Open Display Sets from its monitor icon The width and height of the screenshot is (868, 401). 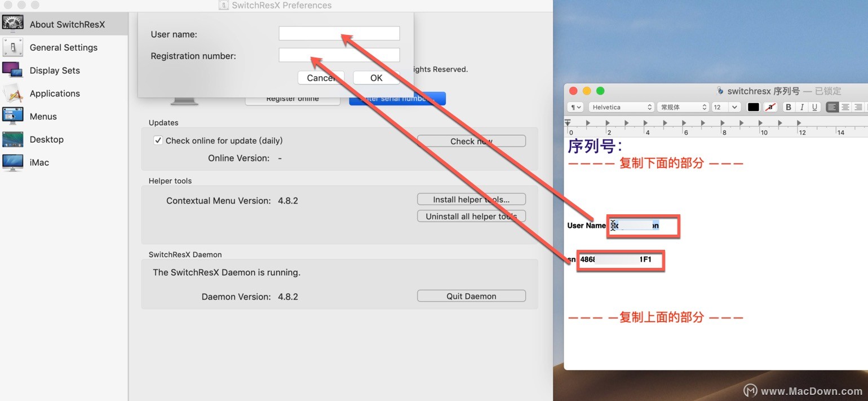click(x=12, y=70)
